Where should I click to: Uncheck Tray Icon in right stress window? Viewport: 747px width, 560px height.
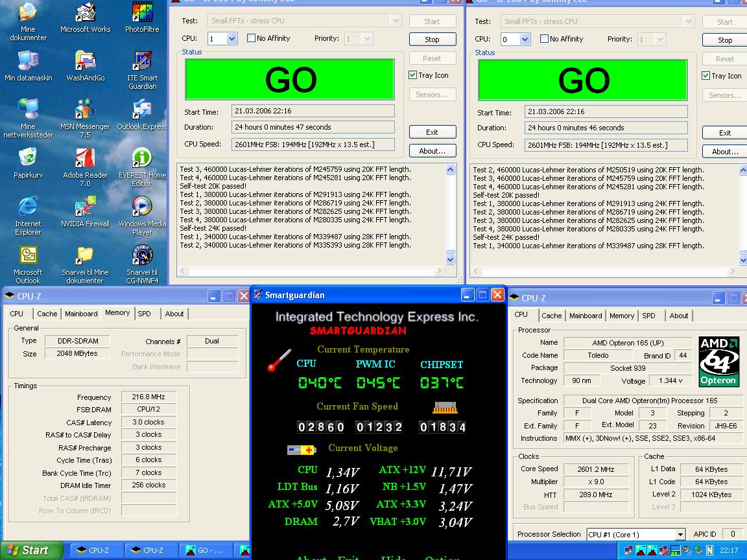[x=705, y=76]
